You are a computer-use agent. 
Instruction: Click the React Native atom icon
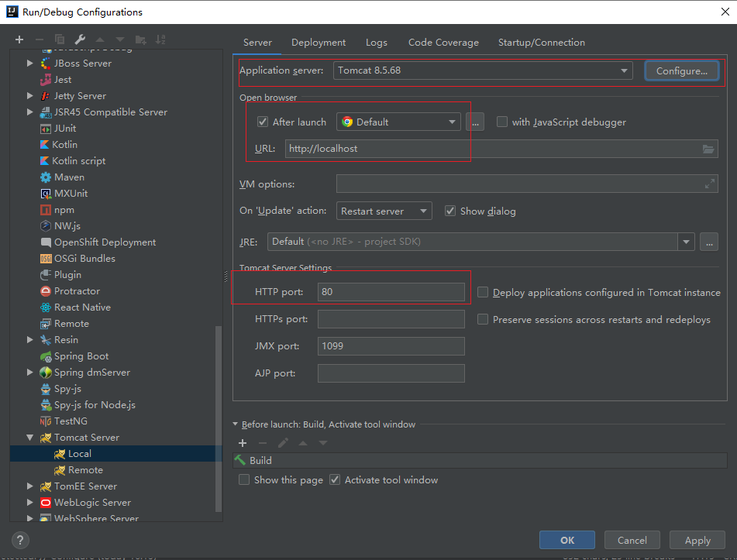pyautogui.click(x=46, y=307)
